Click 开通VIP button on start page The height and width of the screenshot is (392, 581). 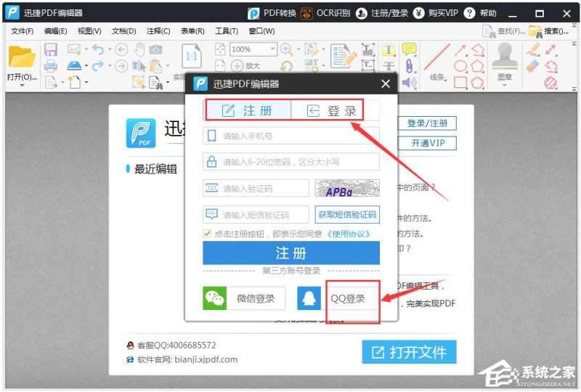tap(427, 143)
